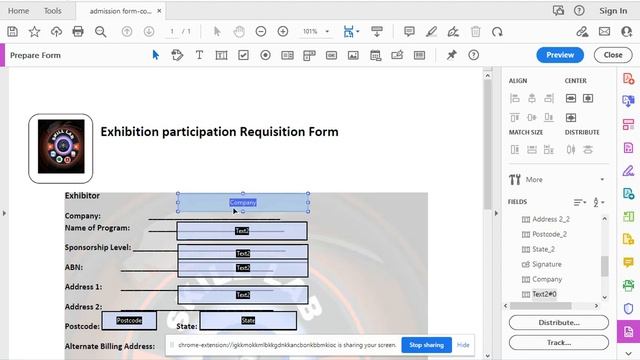Select Address 2_2 in fields list
Viewport: 640px width, 360px height.
(551, 219)
